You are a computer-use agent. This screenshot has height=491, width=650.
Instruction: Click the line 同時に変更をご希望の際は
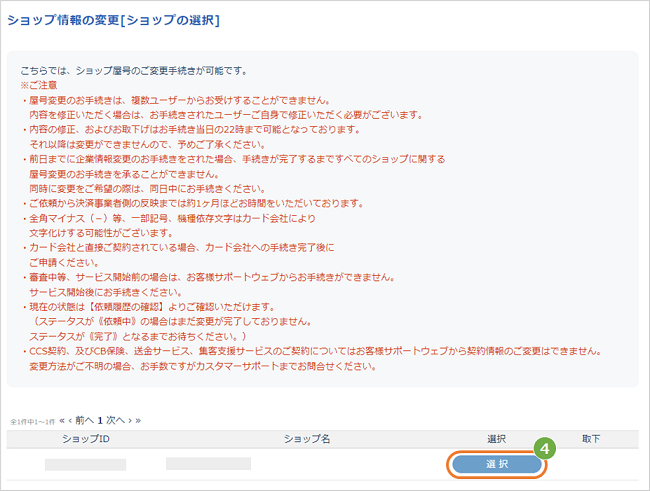pyautogui.click(x=147, y=189)
